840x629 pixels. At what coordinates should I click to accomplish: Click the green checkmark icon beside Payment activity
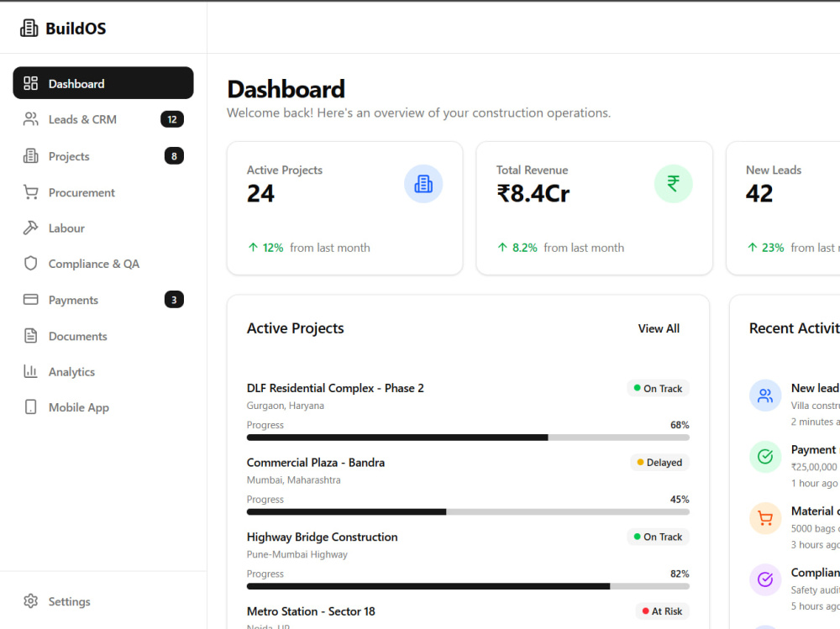pyautogui.click(x=765, y=457)
